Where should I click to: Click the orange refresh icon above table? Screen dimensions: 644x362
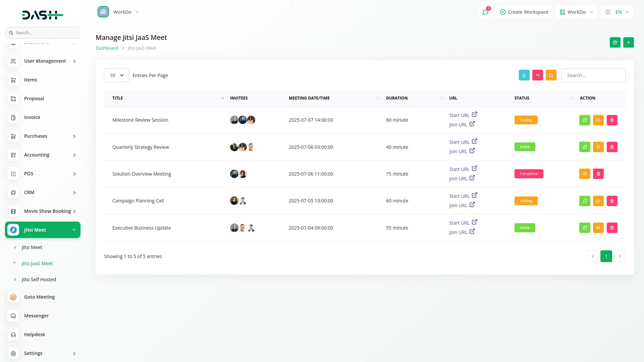tap(551, 75)
